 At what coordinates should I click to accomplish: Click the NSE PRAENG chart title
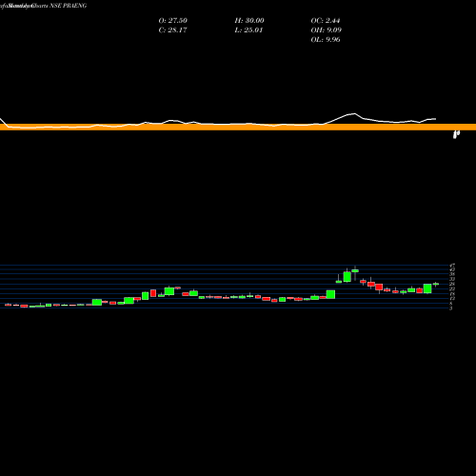click(x=69, y=6)
